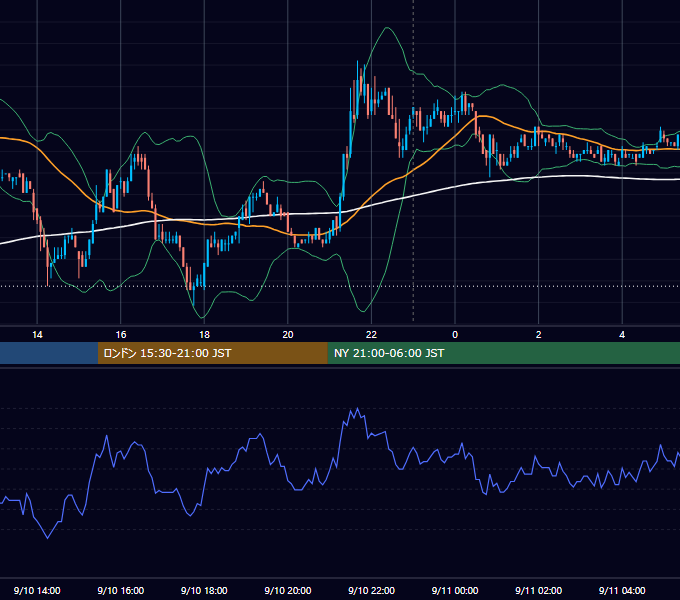Click the 18 hour axis label

coord(204,335)
